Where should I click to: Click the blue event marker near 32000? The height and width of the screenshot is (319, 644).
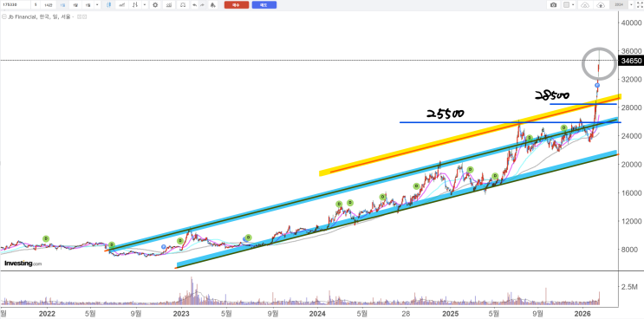click(597, 85)
